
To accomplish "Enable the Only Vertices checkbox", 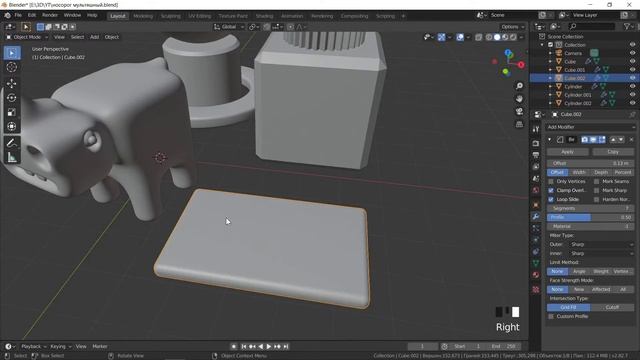I will [x=551, y=181].
